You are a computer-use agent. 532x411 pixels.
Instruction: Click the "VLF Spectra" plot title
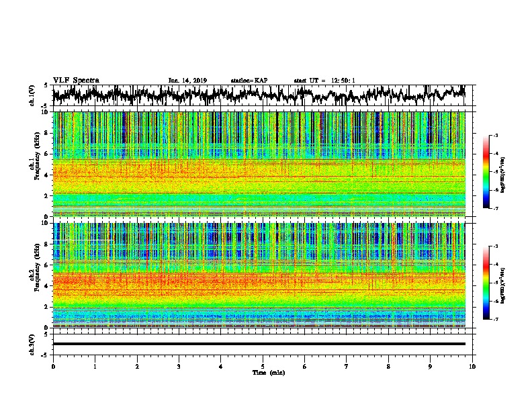click(x=76, y=81)
